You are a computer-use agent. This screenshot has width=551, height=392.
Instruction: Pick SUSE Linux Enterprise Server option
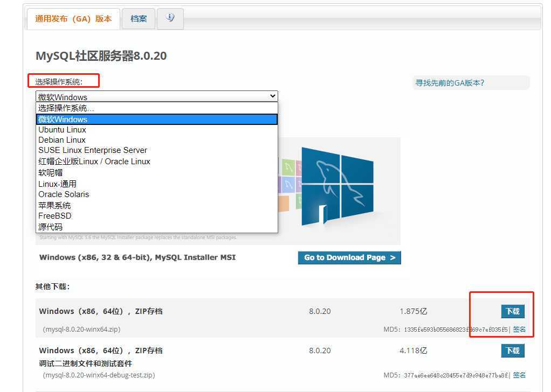[x=157, y=150]
